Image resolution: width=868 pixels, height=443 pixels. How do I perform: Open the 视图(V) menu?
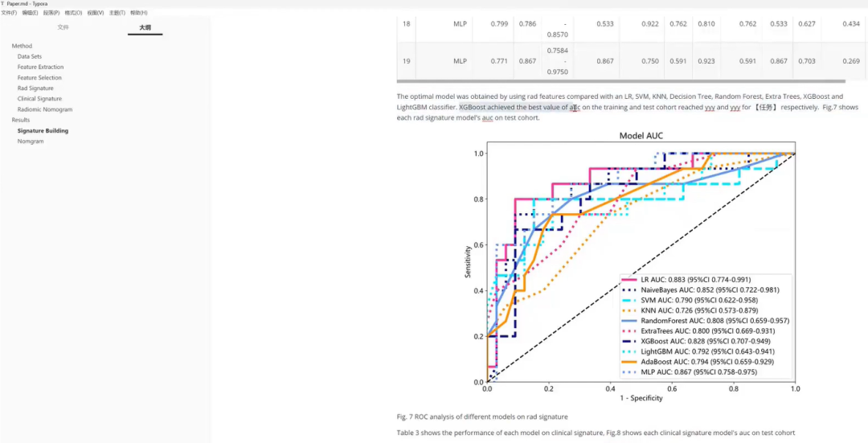pyautogui.click(x=95, y=12)
